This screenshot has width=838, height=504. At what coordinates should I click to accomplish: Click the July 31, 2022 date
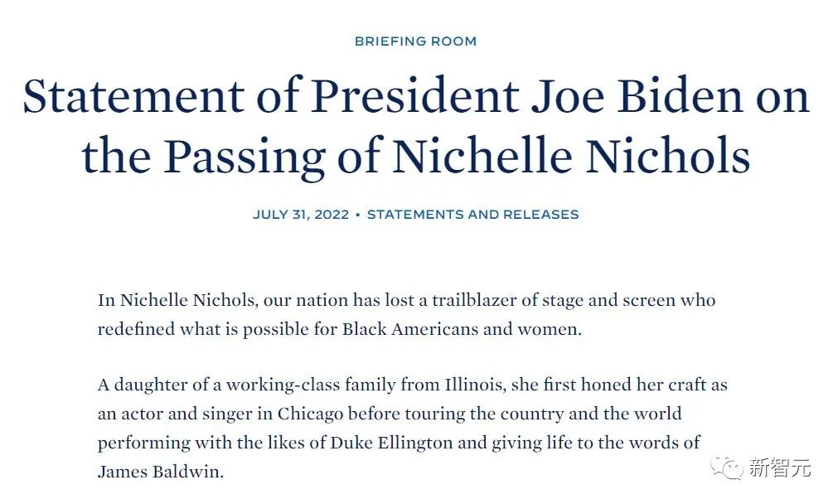[300, 214]
